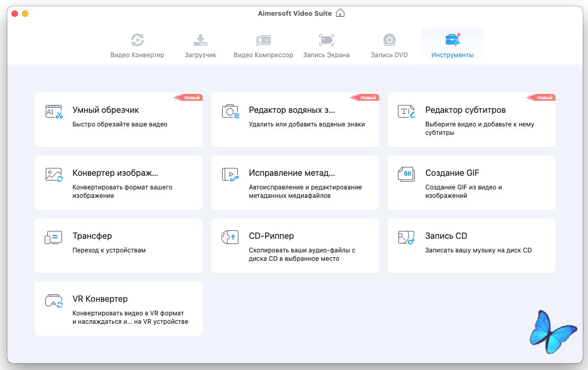Click the Image Converter picture icon
The height and width of the screenshot is (370, 588).
[x=54, y=175]
